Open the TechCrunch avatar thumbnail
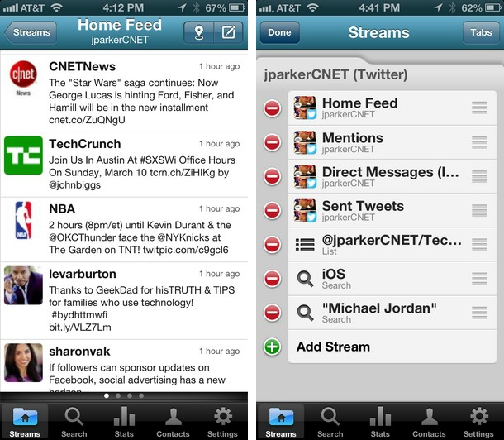Viewport: 504px width, 440px height. (23, 155)
